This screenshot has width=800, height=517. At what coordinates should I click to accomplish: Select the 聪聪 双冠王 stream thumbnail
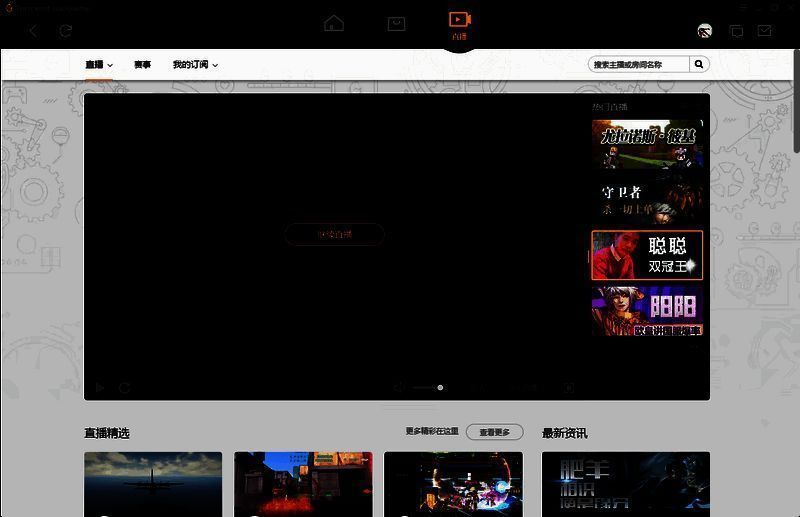[x=647, y=255]
